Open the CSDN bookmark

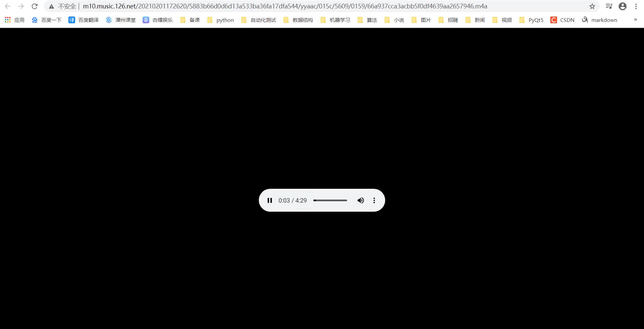point(562,20)
